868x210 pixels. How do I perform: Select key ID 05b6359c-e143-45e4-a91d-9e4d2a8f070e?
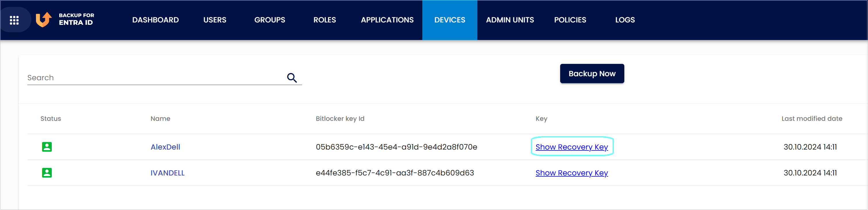point(396,147)
